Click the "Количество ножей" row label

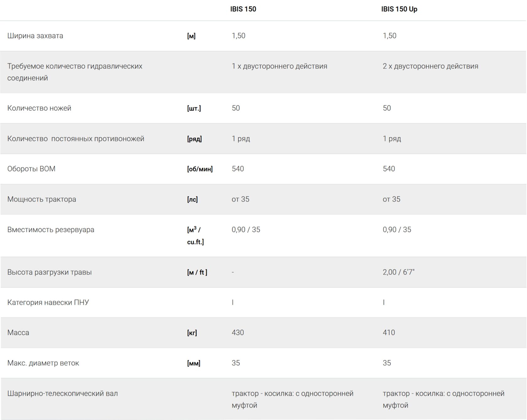[39, 108]
